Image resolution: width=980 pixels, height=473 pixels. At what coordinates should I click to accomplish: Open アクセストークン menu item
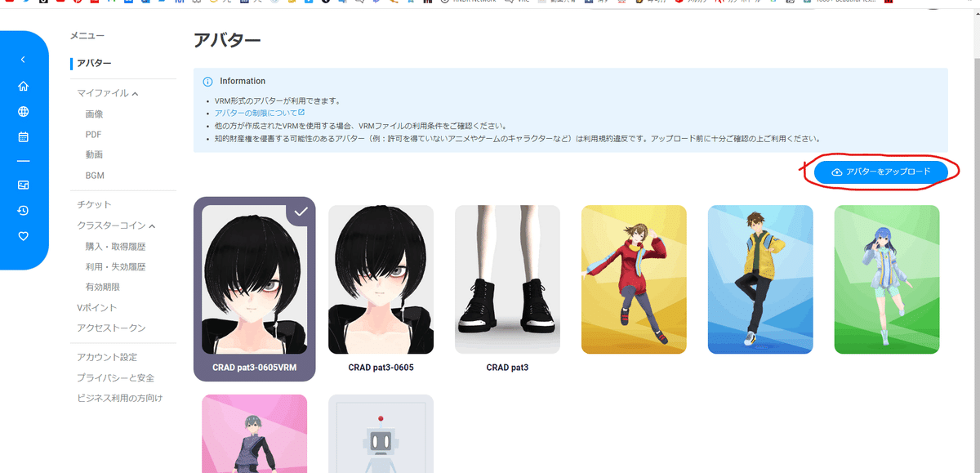pyautogui.click(x=111, y=328)
